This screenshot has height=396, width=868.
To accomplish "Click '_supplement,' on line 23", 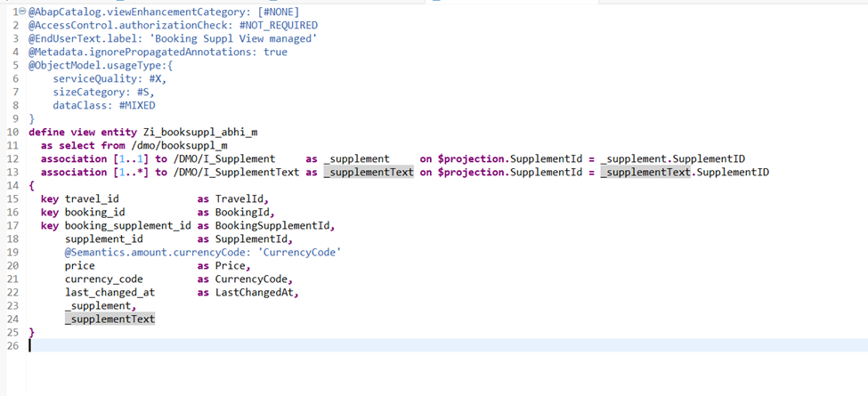I will pos(101,306).
